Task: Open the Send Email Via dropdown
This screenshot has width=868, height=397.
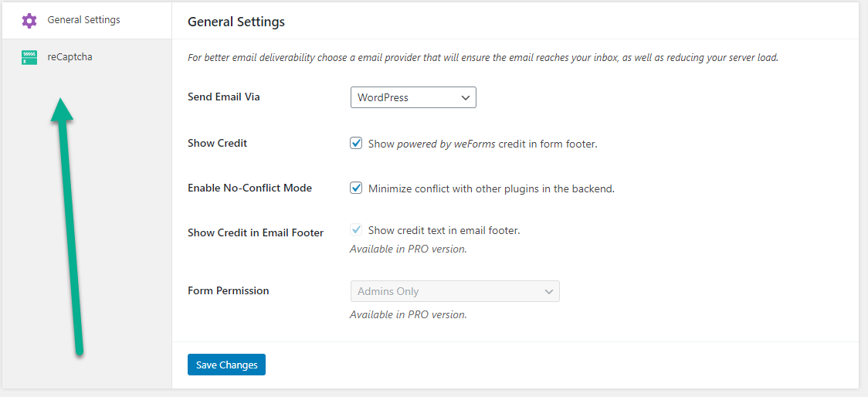Action: [x=413, y=98]
